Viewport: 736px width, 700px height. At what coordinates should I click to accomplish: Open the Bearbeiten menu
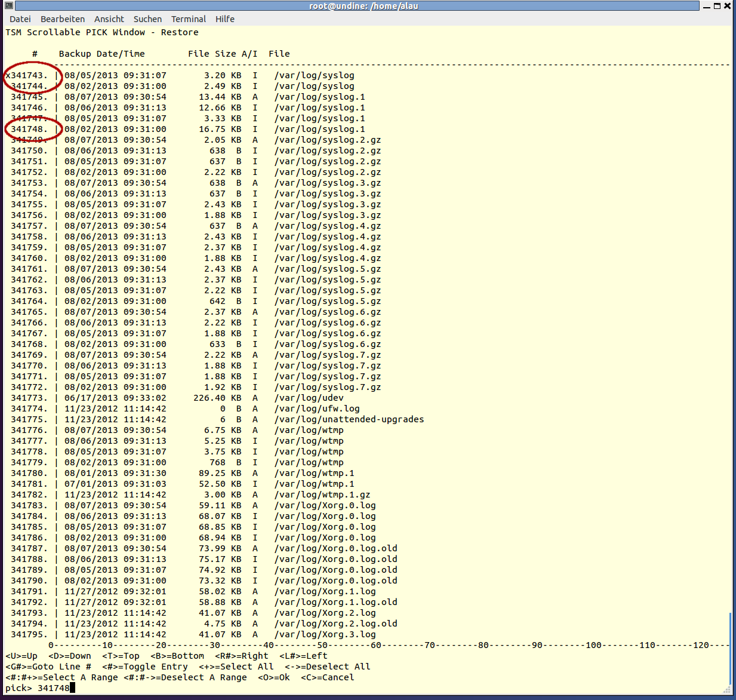point(63,19)
